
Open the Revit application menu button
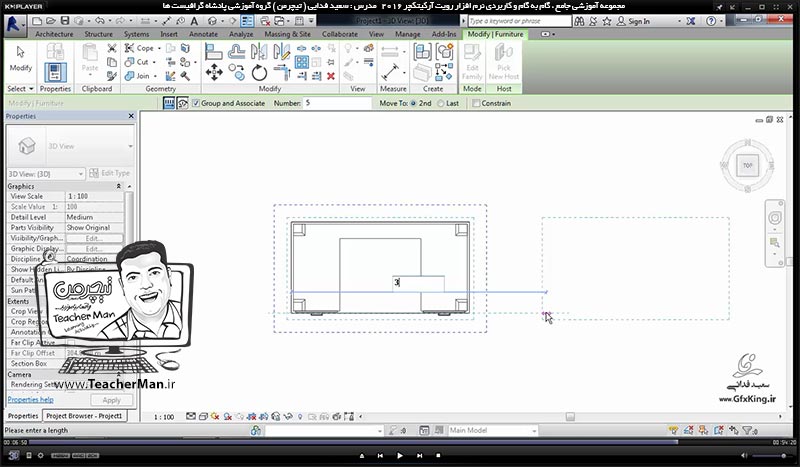point(14,24)
